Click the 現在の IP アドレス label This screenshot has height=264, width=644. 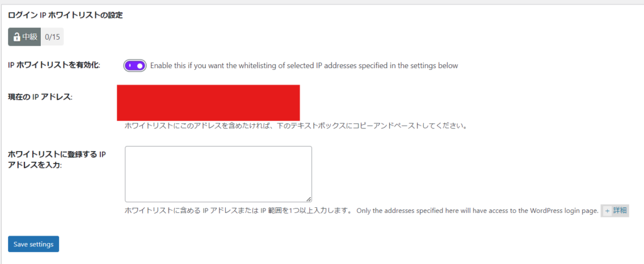tap(40, 97)
